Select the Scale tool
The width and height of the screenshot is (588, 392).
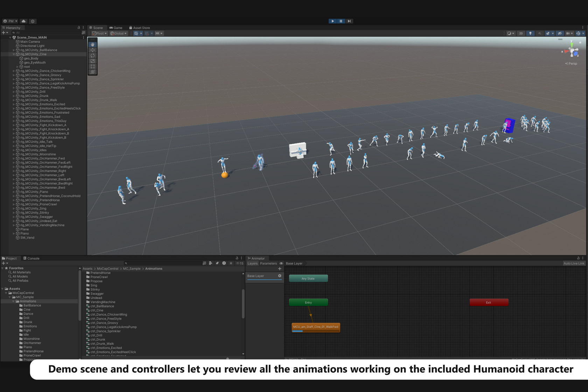coord(92,61)
